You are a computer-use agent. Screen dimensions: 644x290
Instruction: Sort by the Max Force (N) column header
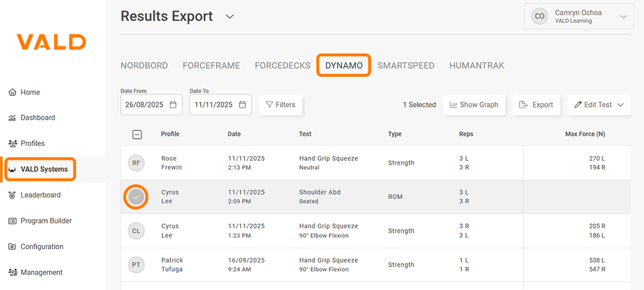pos(585,134)
